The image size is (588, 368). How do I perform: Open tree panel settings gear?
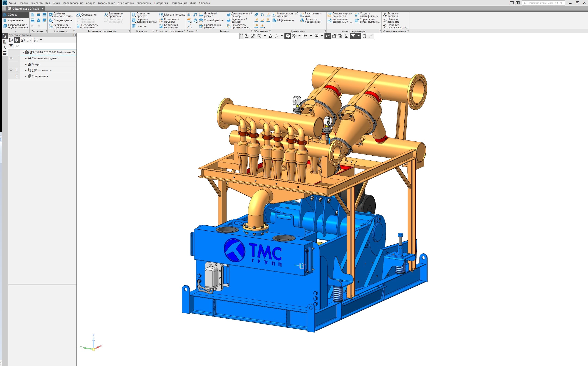coord(74,35)
